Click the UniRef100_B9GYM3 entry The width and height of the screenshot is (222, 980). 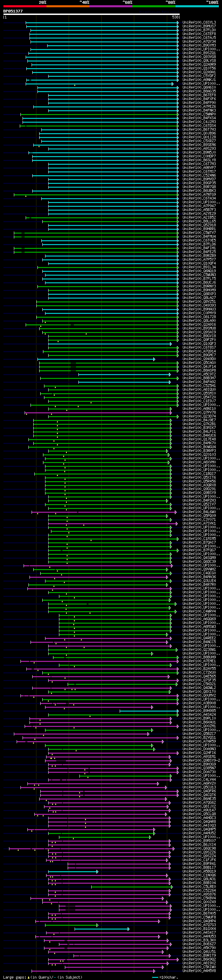point(199,45)
